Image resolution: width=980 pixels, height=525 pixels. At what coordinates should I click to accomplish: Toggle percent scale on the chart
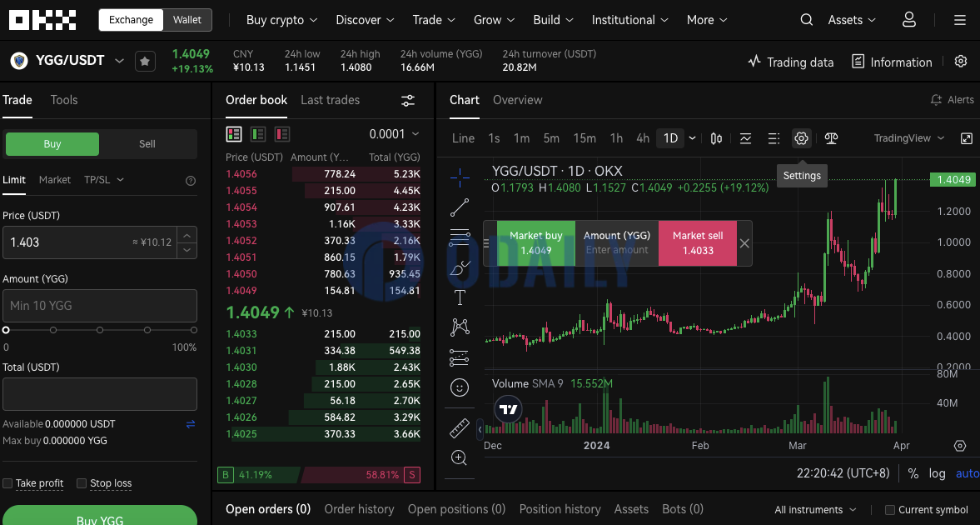(913, 473)
